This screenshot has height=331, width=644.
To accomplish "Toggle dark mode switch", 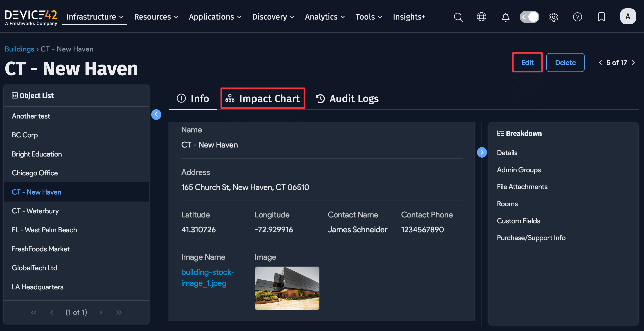I will (529, 17).
